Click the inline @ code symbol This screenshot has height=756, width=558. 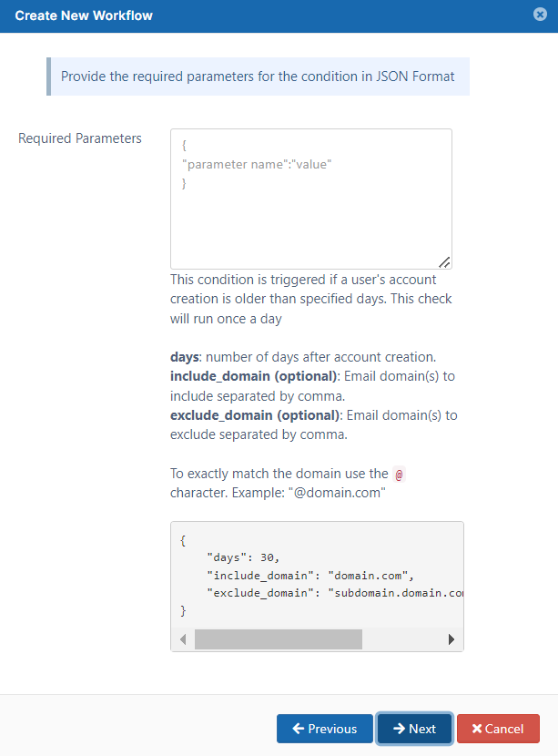pyautogui.click(x=398, y=475)
